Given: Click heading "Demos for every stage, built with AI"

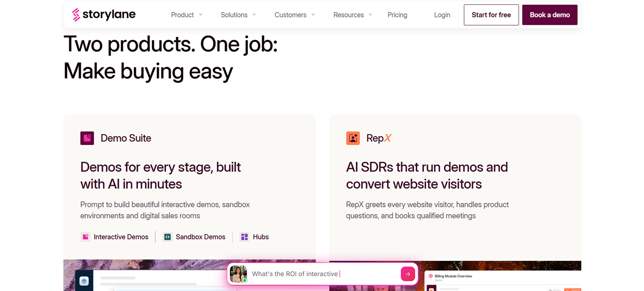Looking at the screenshot, I should (x=160, y=175).
